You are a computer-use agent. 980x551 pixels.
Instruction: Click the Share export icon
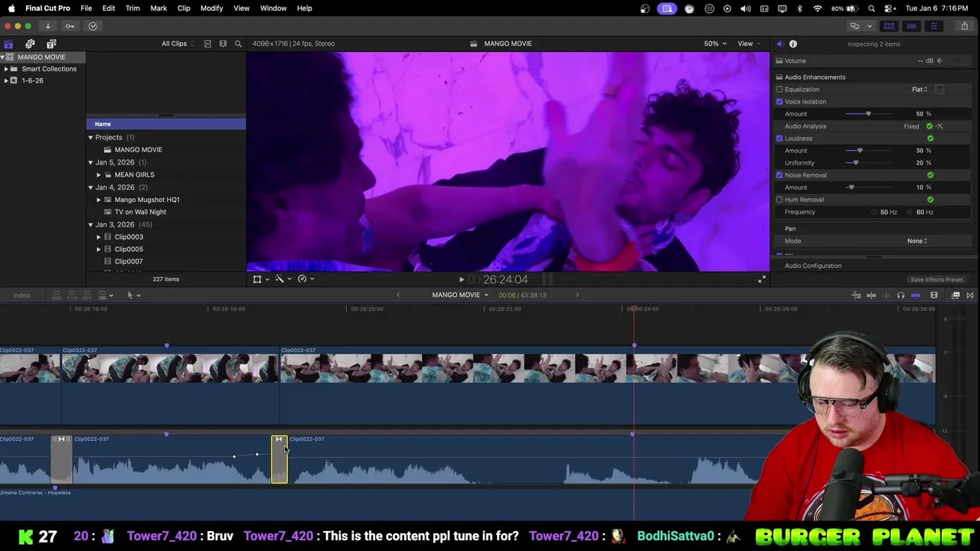964,26
